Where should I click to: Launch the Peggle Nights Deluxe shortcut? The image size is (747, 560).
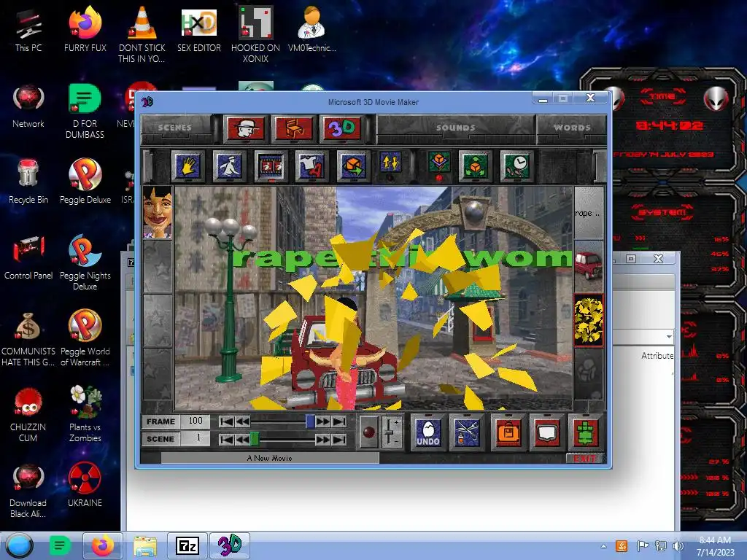(x=85, y=262)
